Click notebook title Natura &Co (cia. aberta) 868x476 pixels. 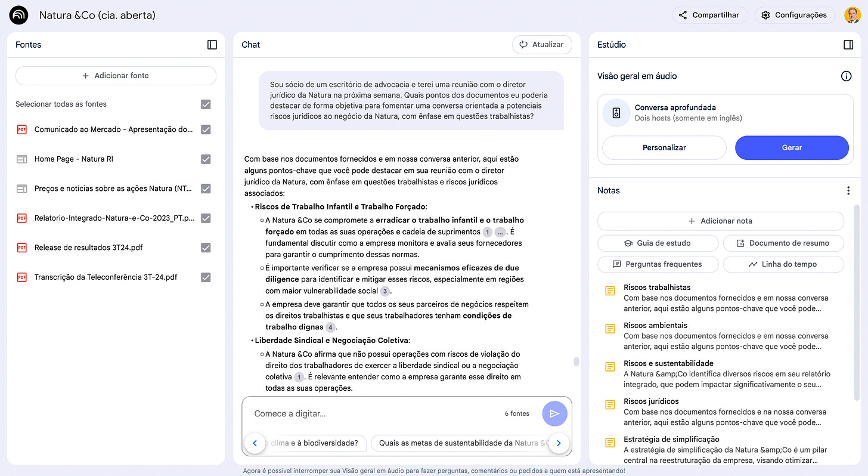coord(97,16)
